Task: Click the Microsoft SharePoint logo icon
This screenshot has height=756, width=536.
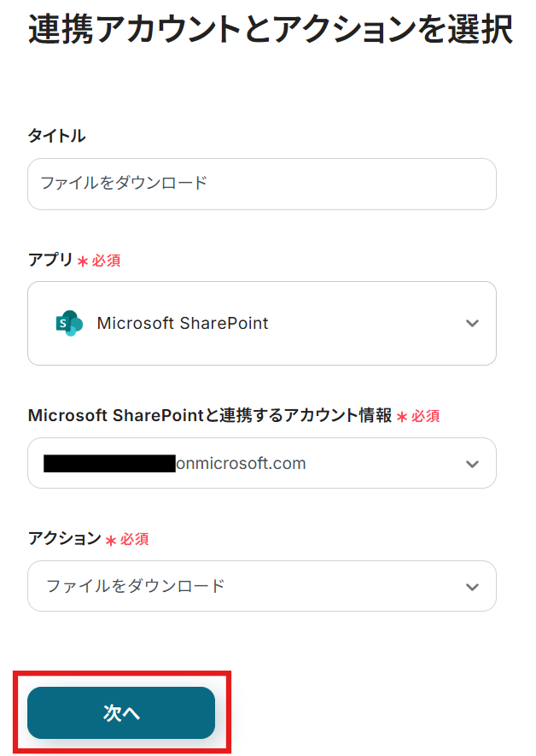Action: [x=69, y=324]
